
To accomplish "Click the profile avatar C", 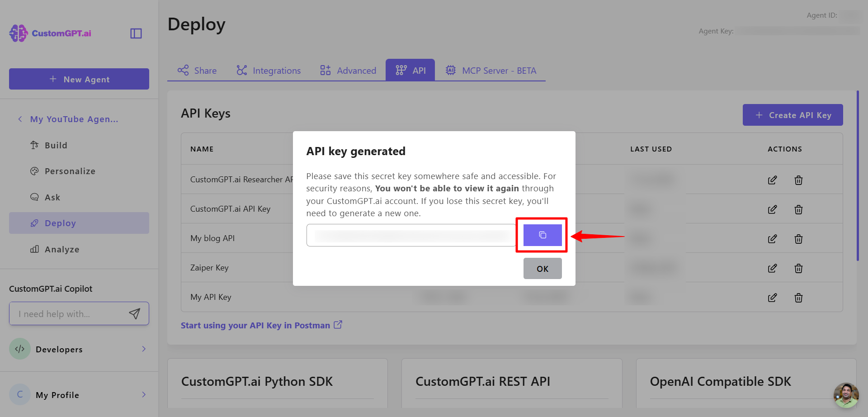I will coord(20,394).
